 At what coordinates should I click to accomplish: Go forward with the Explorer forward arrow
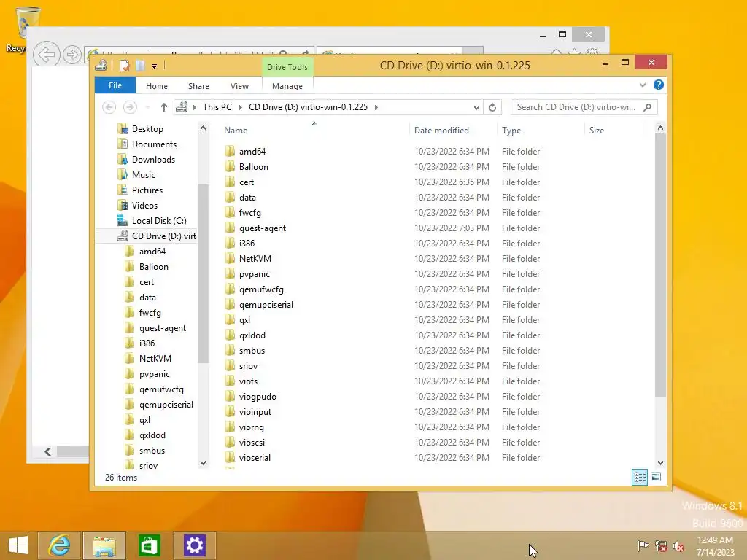(x=130, y=107)
